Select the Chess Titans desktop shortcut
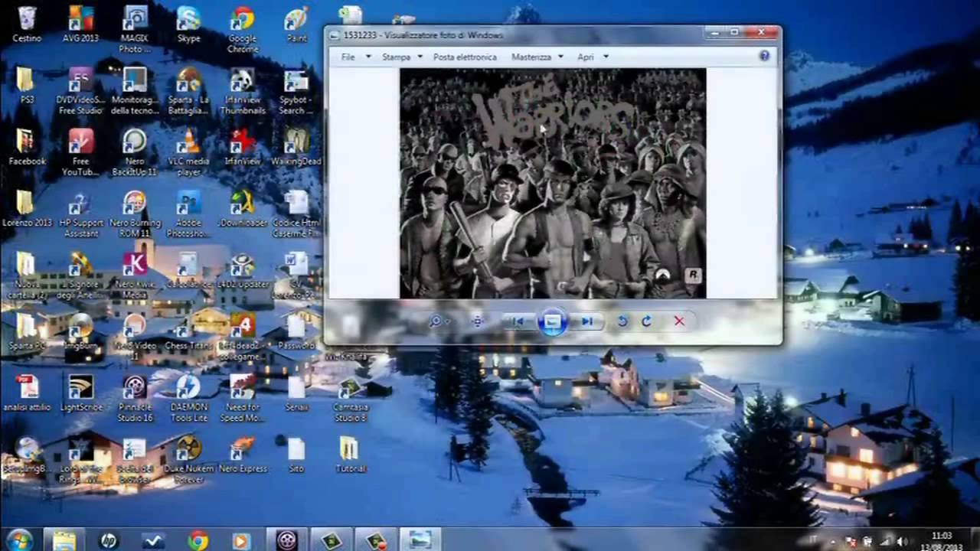Screen dimensions: 980x551 click(188, 331)
